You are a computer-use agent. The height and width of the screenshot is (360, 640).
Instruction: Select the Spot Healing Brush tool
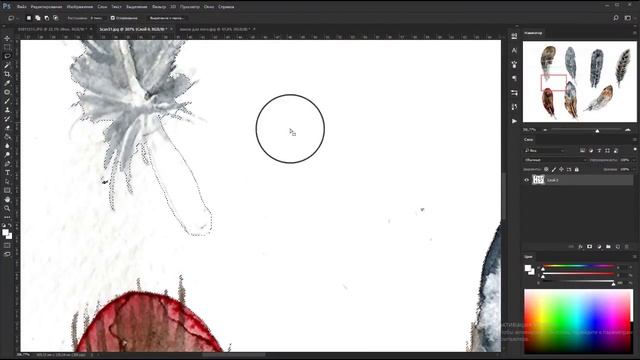[7, 92]
